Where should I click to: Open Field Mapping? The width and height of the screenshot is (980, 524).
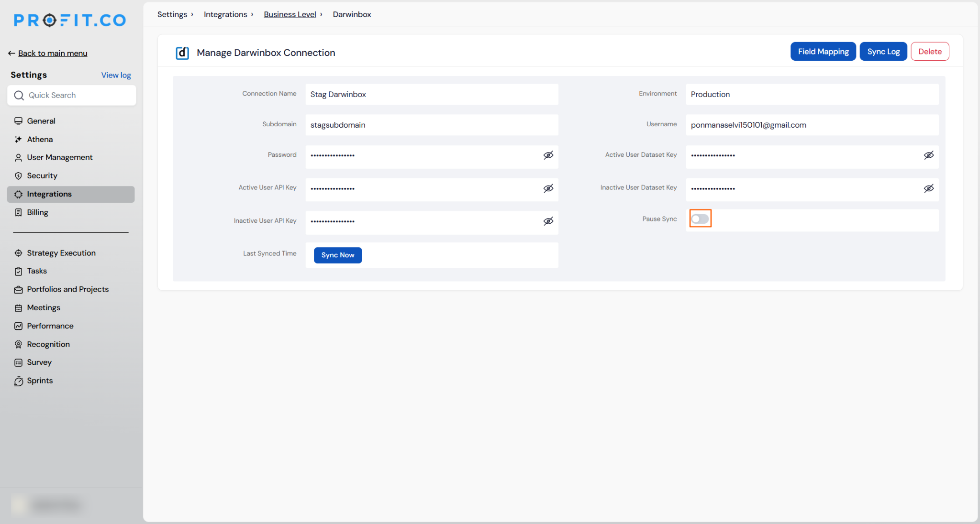pos(823,52)
